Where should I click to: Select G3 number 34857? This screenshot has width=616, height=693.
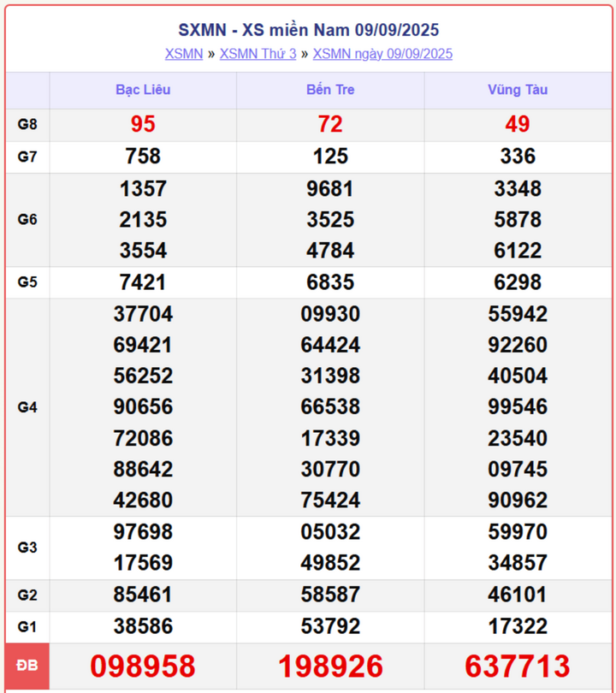(518, 563)
